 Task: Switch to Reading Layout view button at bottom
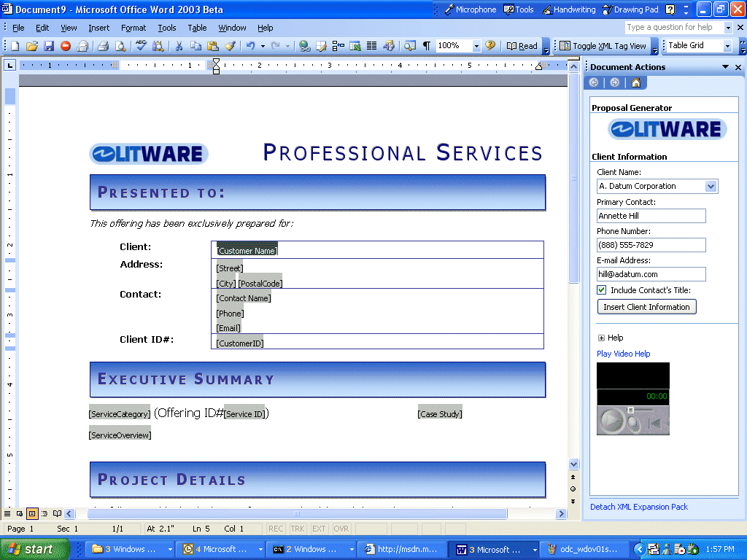pos(57,514)
